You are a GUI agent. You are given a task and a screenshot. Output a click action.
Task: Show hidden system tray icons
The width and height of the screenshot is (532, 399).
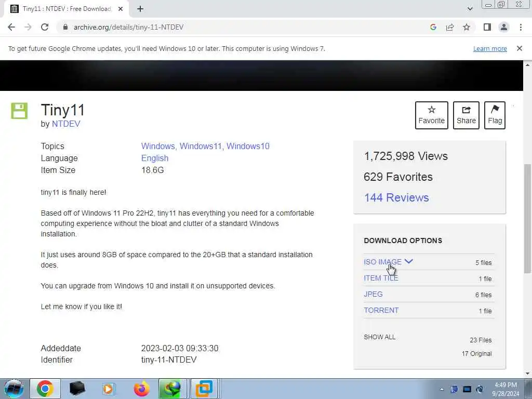[x=442, y=390]
